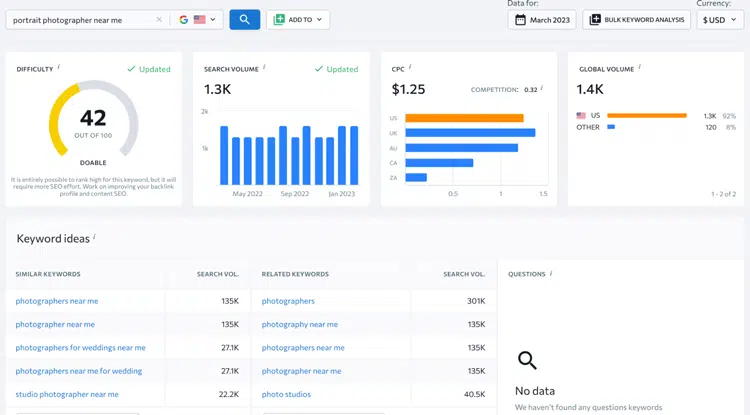Click the UK bar in CPC chart

[470, 133]
